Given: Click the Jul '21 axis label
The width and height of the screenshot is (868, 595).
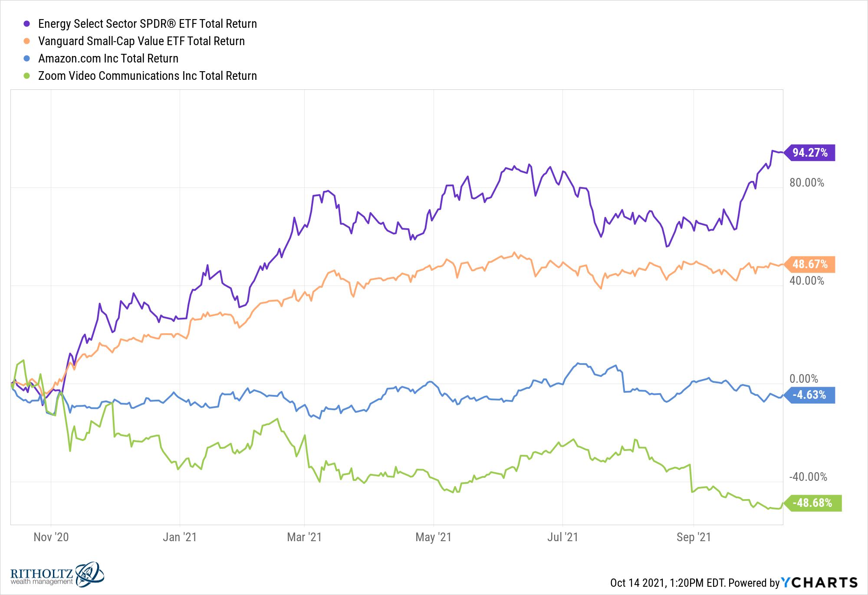Looking at the screenshot, I should click(x=562, y=537).
